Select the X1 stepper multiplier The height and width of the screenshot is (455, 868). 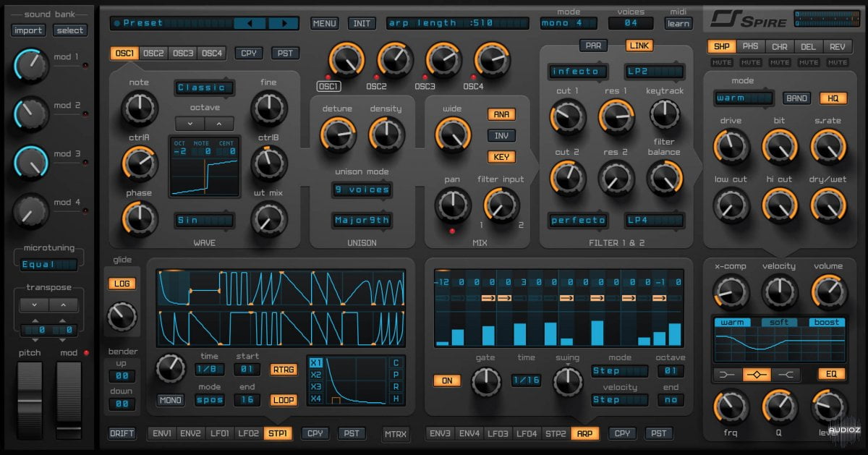[x=315, y=363]
